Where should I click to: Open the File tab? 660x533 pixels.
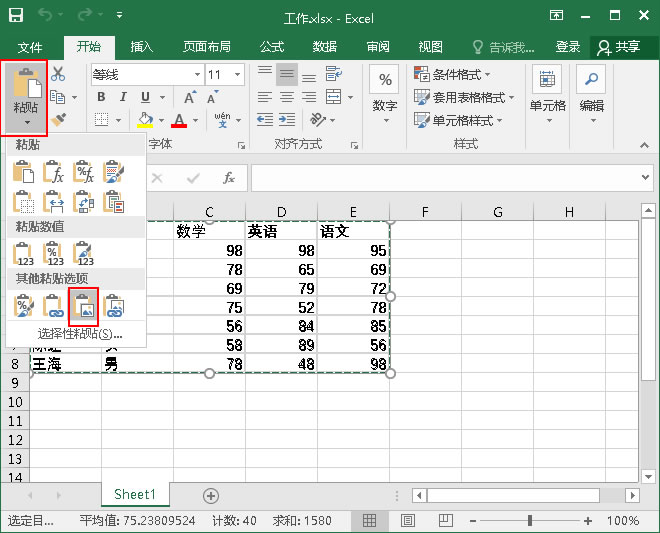tap(29, 47)
